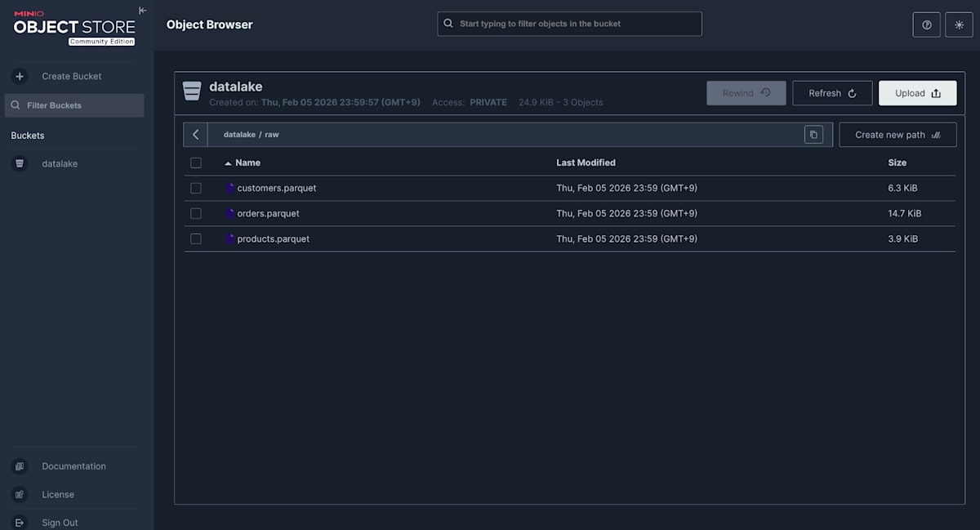Open help via the question mark icon
Viewport: 980px width, 530px height.
pyautogui.click(x=927, y=24)
